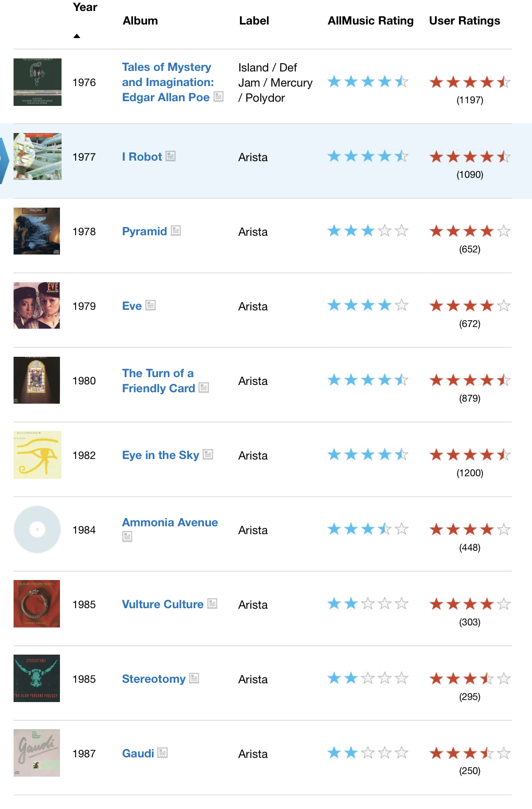Sort by User Ratings column header

click(x=464, y=21)
